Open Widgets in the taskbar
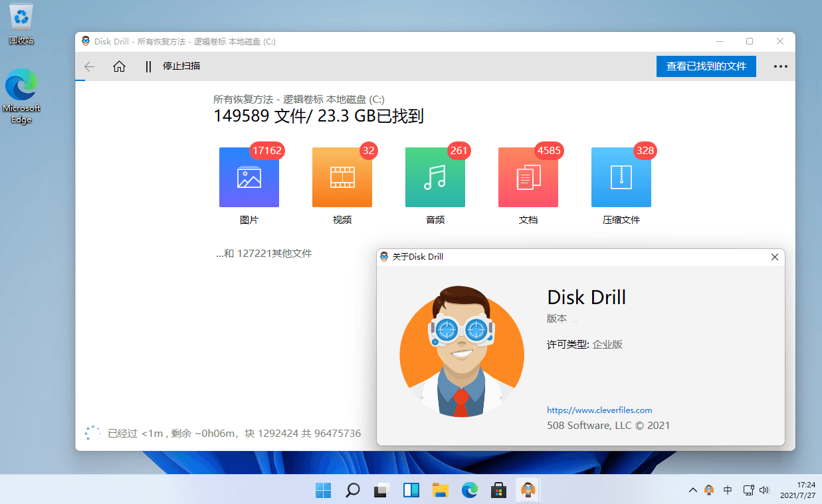This screenshot has height=504, width=822. click(411, 490)
